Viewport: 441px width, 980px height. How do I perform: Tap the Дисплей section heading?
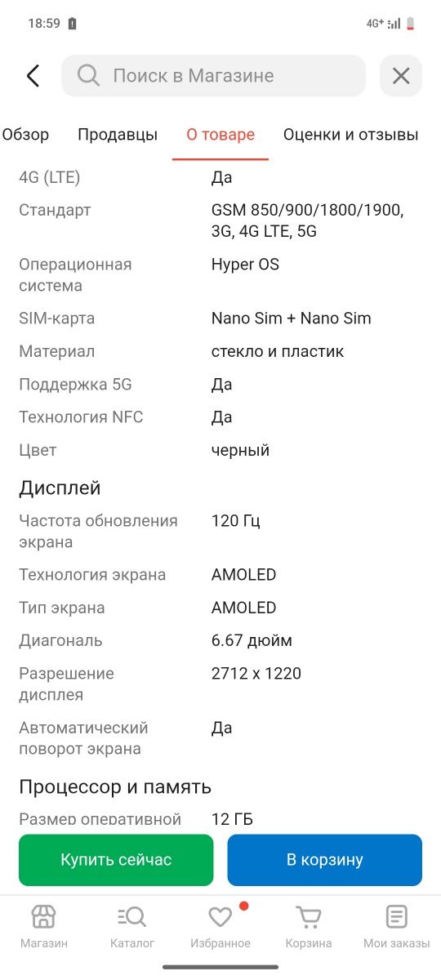[x=60, y=488]
